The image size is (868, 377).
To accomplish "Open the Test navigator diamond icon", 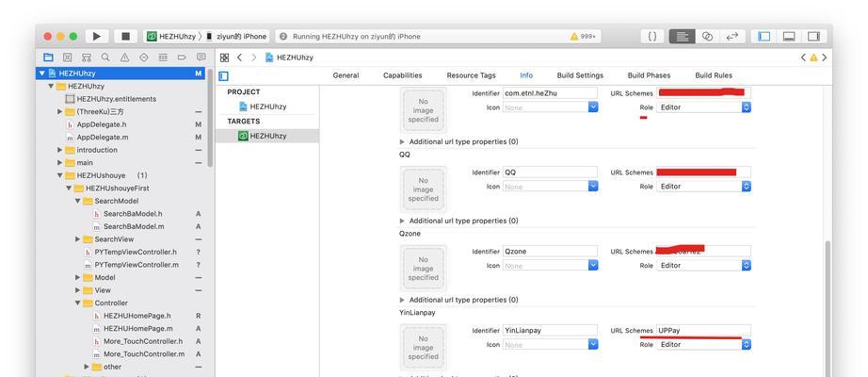I will (x=144, y=57).
